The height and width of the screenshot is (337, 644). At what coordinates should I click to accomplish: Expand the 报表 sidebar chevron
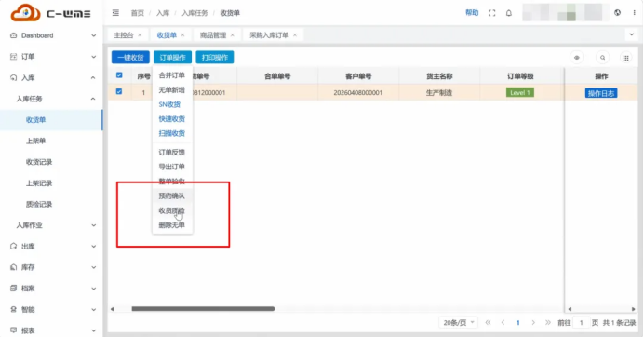[x=93, y=330]
